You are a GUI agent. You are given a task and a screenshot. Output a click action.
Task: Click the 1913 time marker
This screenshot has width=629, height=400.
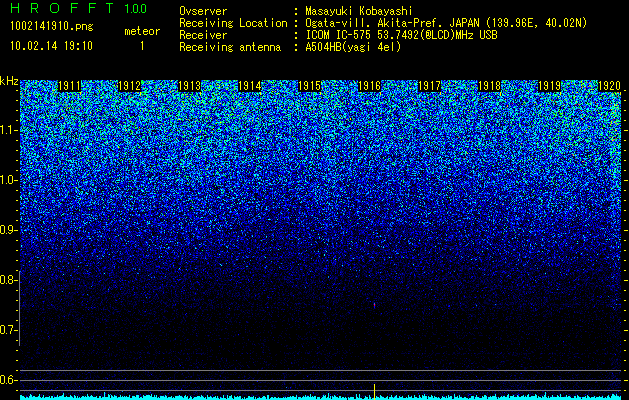[189, 86]
